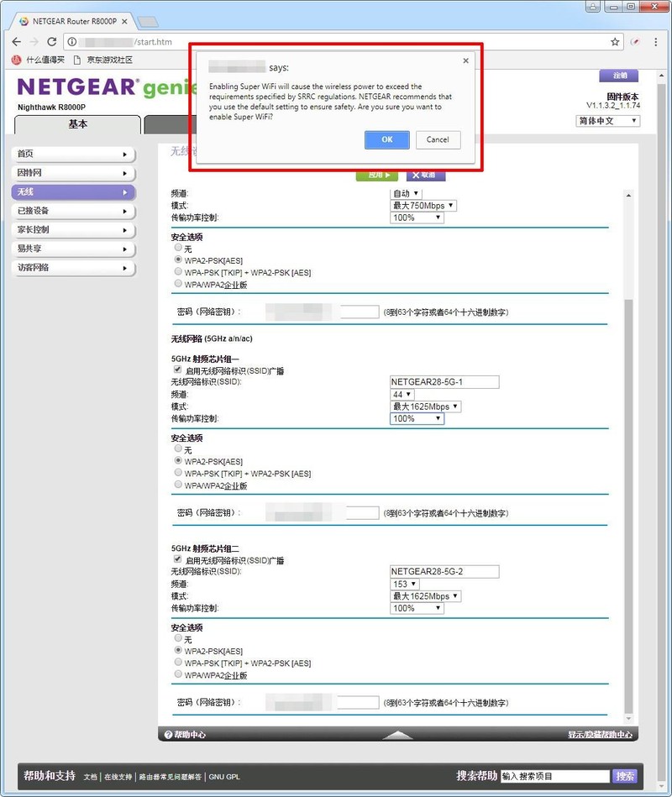The image size is (672, 797).
Task: Open the 什么值得买 bookmark
Action: (38, 60)
